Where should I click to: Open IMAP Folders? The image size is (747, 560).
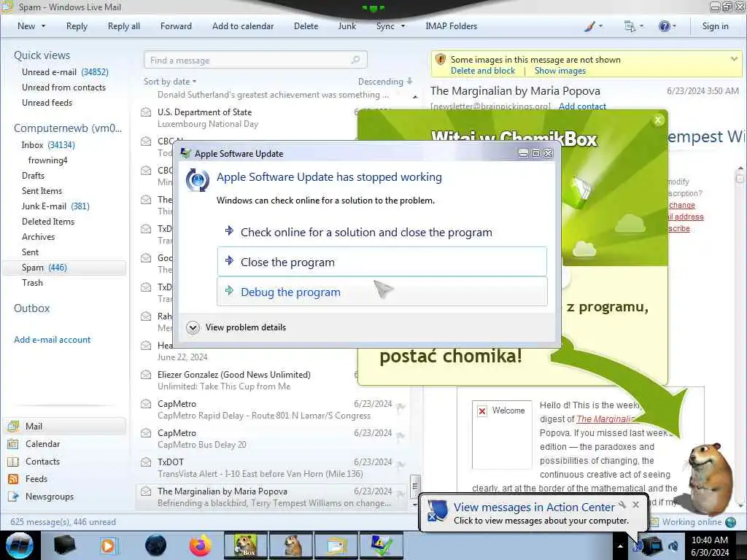(x=451, y=26)
